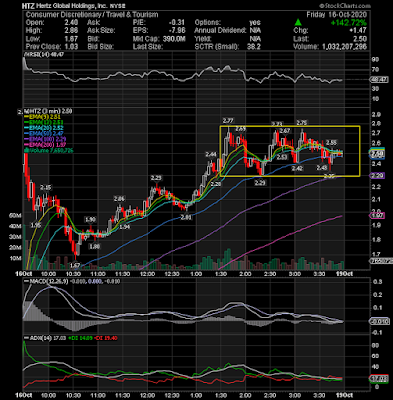Click the cyan EMA(20) legend entry

pyautogui.click(x=44, y=128)
